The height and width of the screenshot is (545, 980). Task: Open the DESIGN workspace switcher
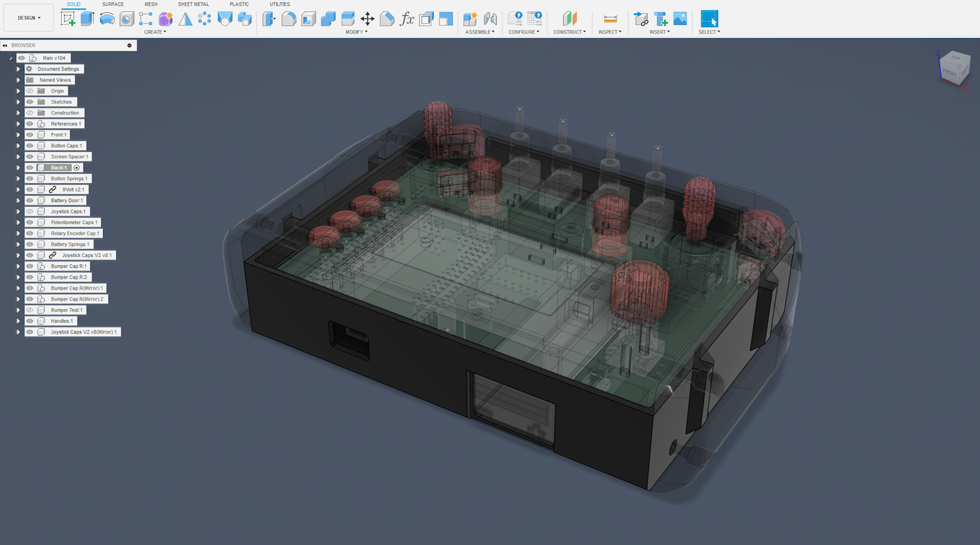[28, 18]
